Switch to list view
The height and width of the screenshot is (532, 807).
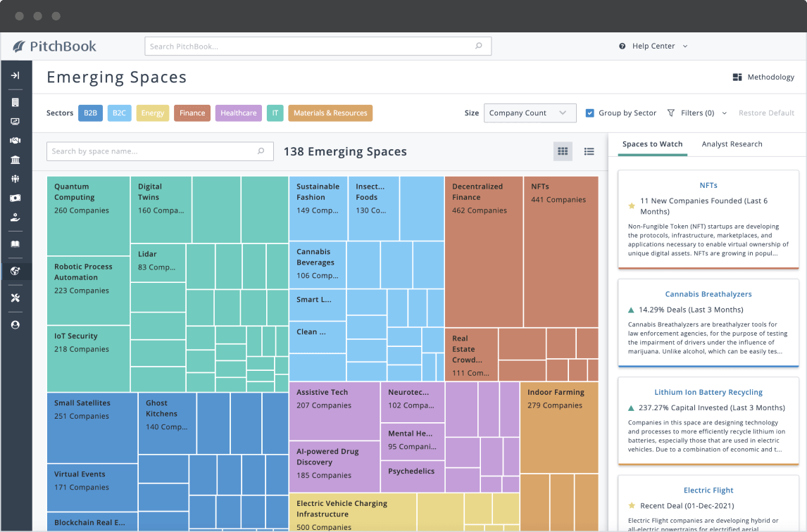(x=589, y=151)
